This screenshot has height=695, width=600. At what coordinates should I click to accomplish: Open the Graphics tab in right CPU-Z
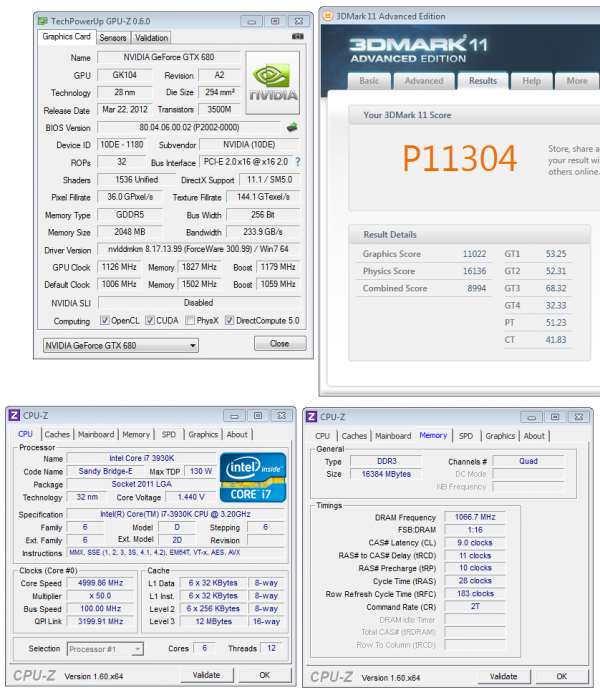(x=500, y=436)
